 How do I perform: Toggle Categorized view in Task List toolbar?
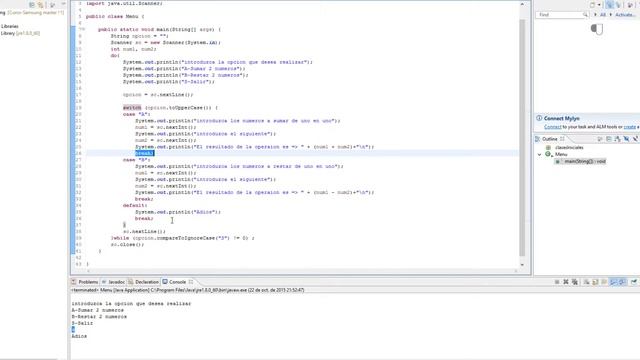pyautogui.click(x=610, y=5)
